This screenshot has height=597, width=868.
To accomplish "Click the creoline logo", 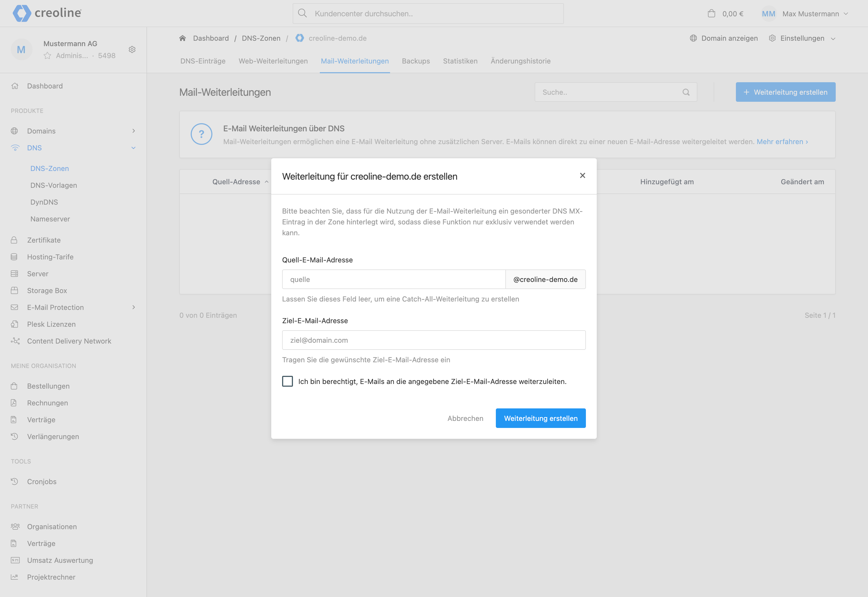I will pos(47,13).
